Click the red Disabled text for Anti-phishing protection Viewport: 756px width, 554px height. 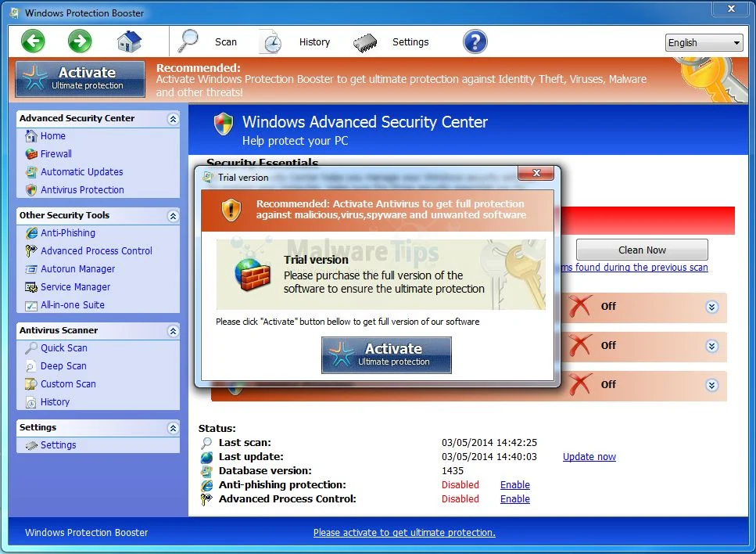[460, 484]
